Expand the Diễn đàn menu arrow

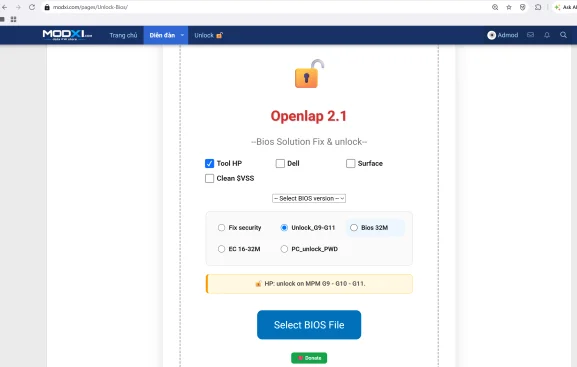(182, 35)
